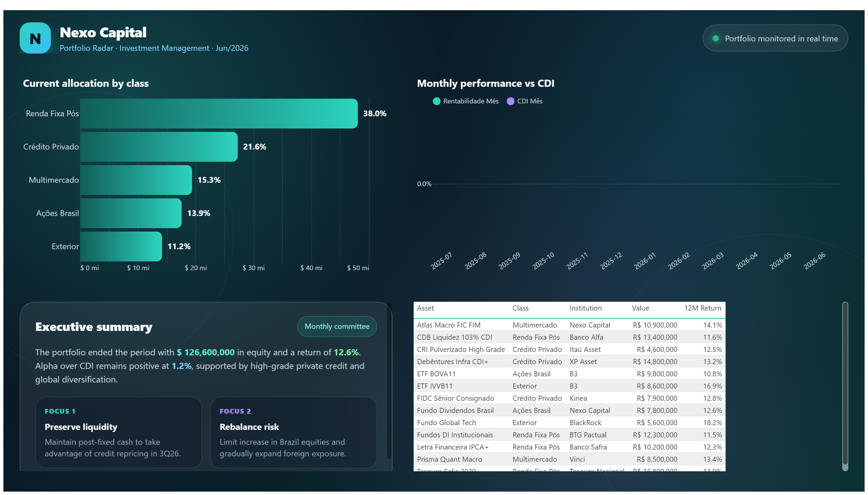Select the ETF BOVA11 row
This screenshot has height=495, width=868.
[x=569, y=374]
